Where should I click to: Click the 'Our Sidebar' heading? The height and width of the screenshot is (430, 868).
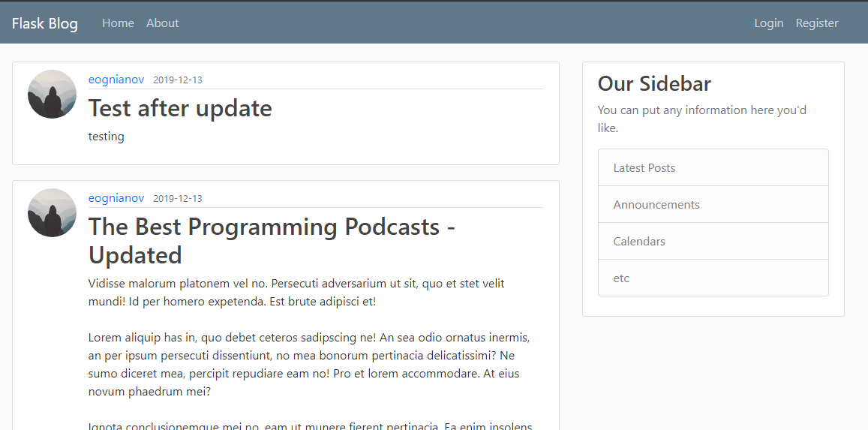coord(654,83)
